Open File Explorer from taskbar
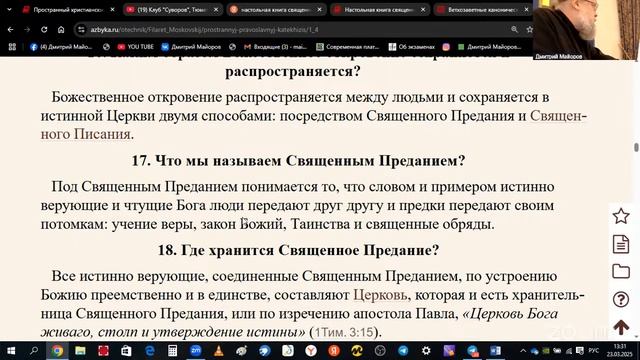Image resolution: width=640 pixels, height=360 pixels. tap(80, 351)
